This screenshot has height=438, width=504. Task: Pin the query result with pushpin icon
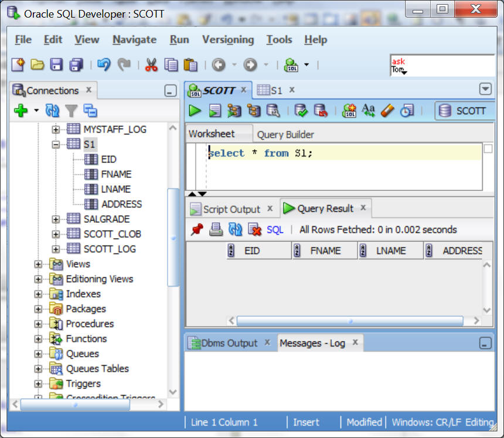coord(197,230)
